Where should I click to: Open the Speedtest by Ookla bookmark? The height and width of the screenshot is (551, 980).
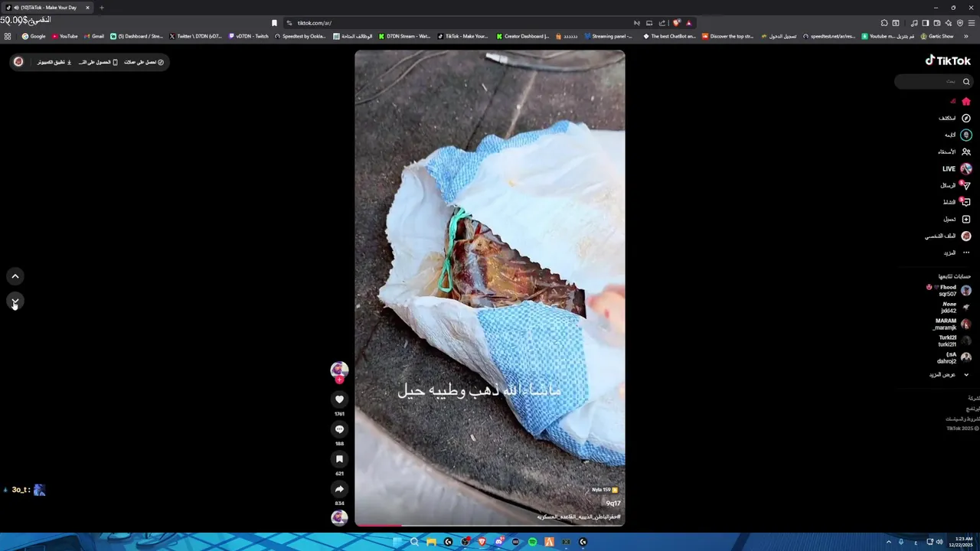click(301, 36)
